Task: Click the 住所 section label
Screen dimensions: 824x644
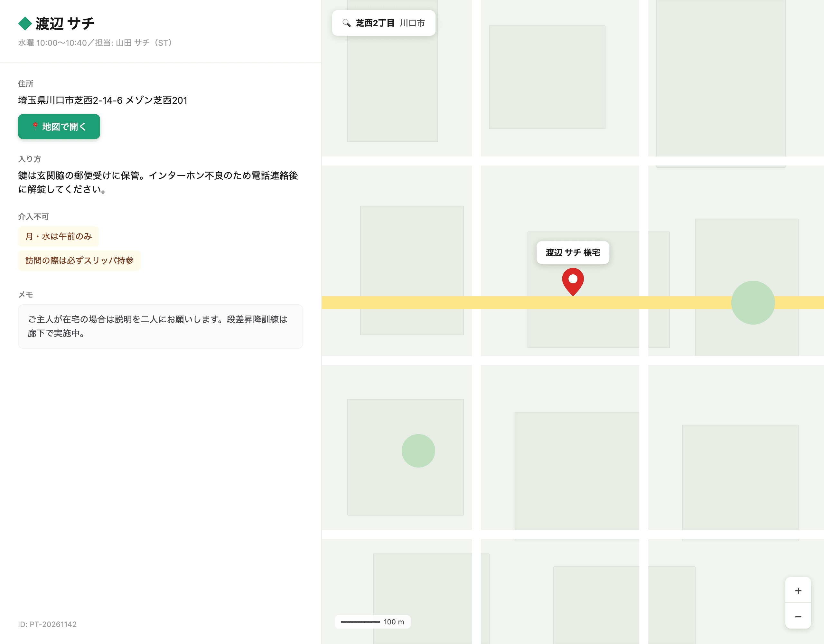Action: point(26,84)
